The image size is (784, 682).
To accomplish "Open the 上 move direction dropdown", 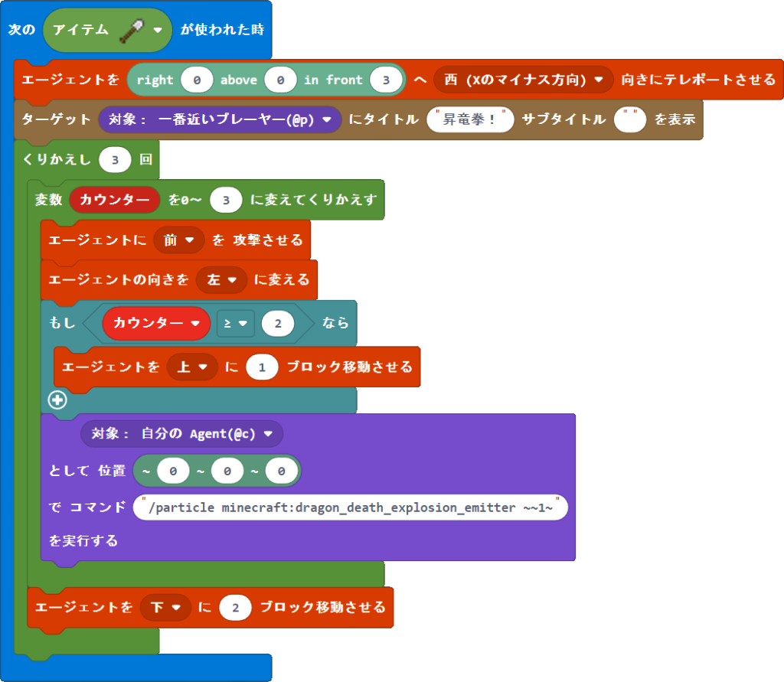I will 192,367.
